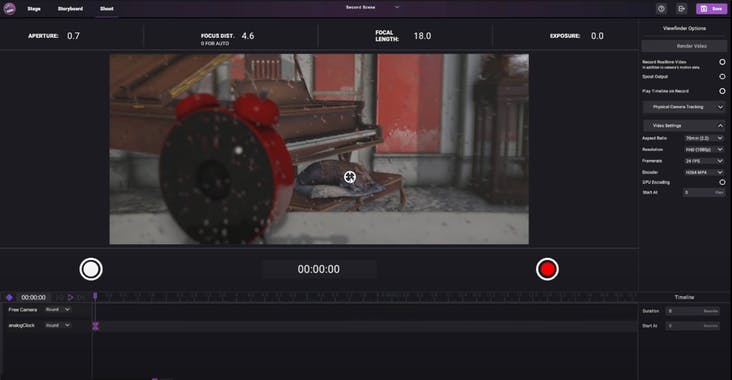732x380 pixels.
Task: Open the Encoder dropdown
Action: point(704,172)
